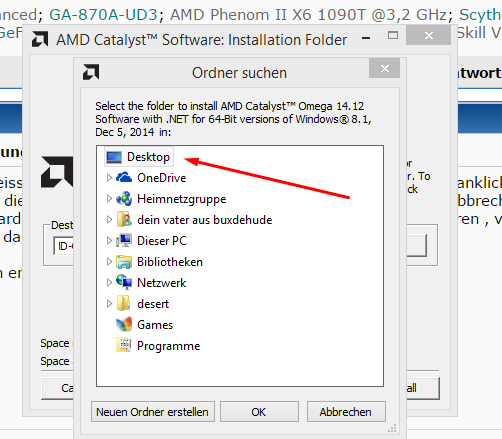Click the Netzwerk globe icon
Viewport: 502px width, 439px height.
click(x=124, y=282)
